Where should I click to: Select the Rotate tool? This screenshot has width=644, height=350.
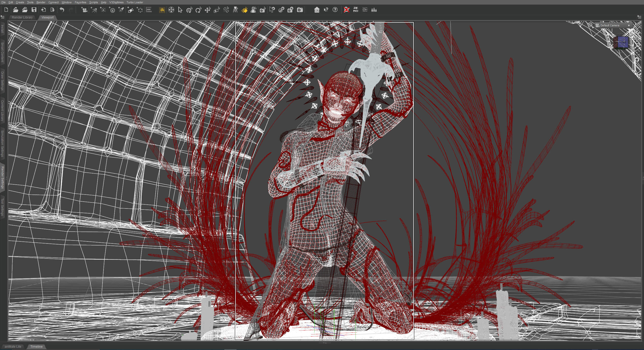(x=198, y=10)
